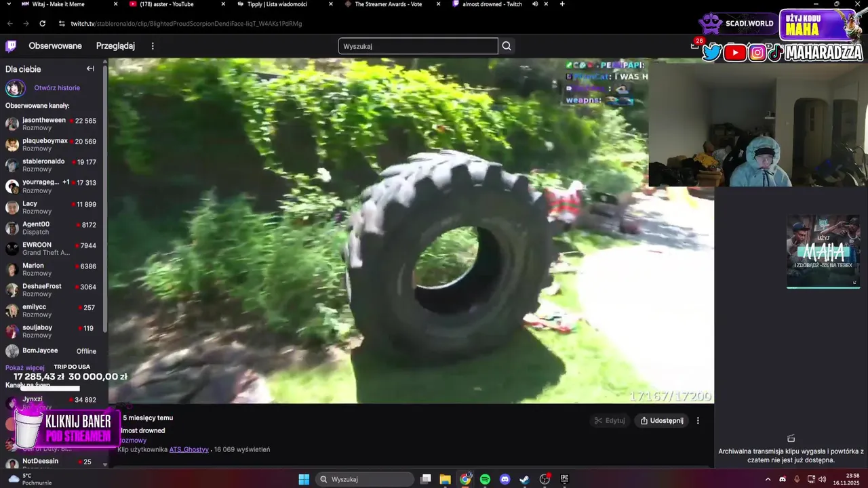The height and width of the screenshot is (488, 868).
Task: Open volume control in system tray
Action: 822,479
